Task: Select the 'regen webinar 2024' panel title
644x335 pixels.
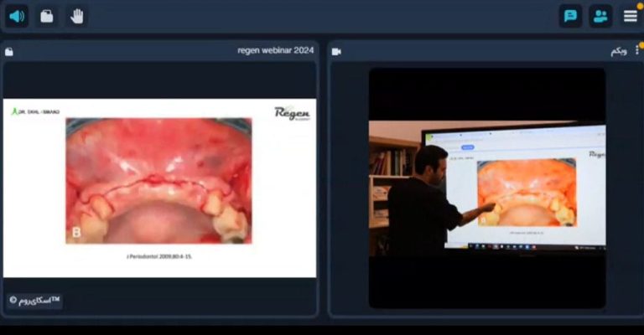Action: tap(275, 50)
